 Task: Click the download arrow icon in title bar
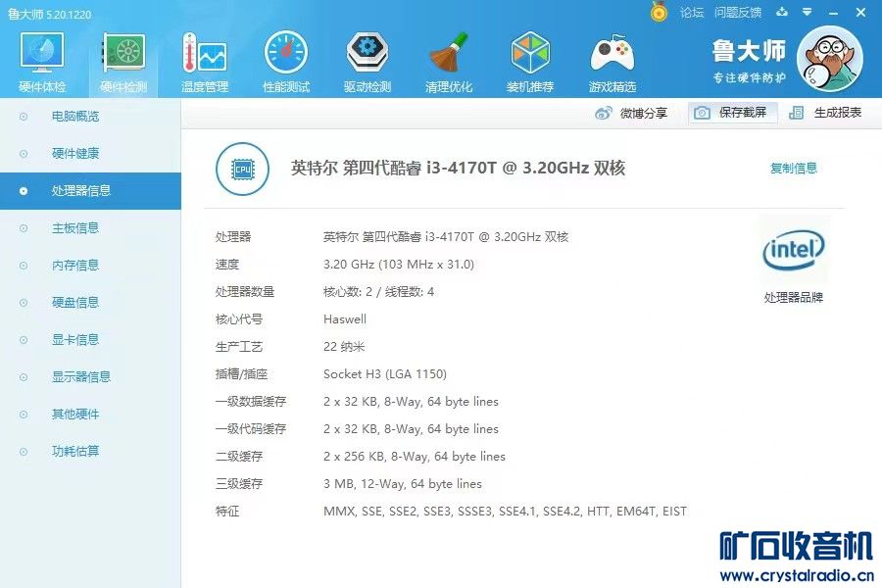pyautogui.click(x=782, y=12)
